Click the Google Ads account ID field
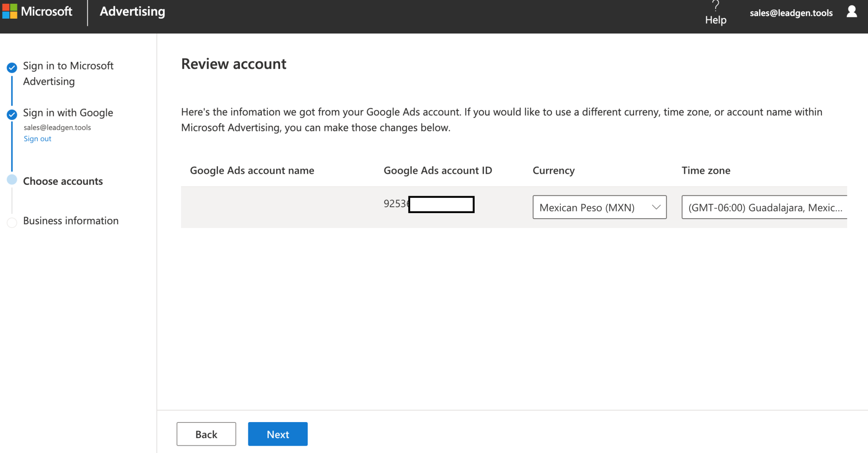868x453 pixels. point(441,204)
